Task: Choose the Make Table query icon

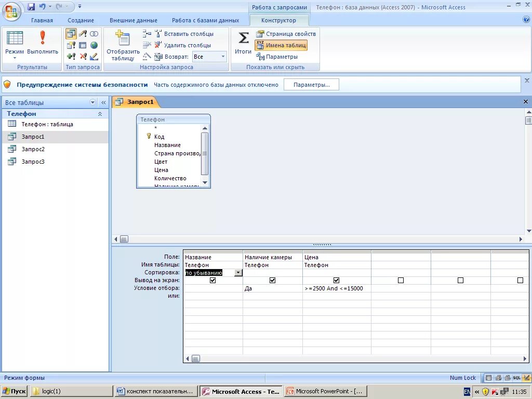Action: pos(71,45)
